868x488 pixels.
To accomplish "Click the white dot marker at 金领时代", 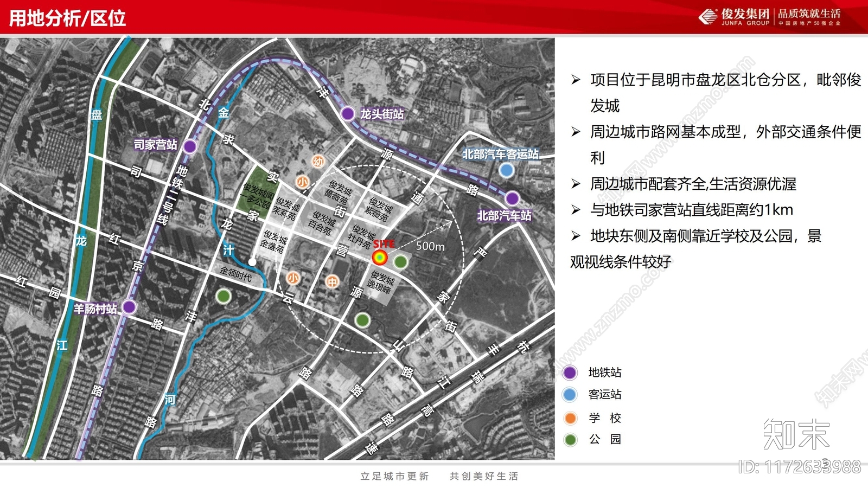I will tap(252, 262).
